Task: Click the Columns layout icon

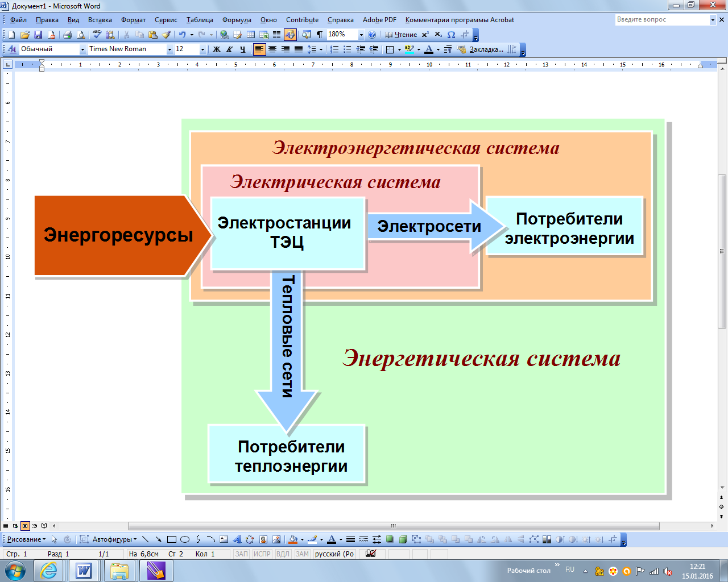Action: click(277, 35)
